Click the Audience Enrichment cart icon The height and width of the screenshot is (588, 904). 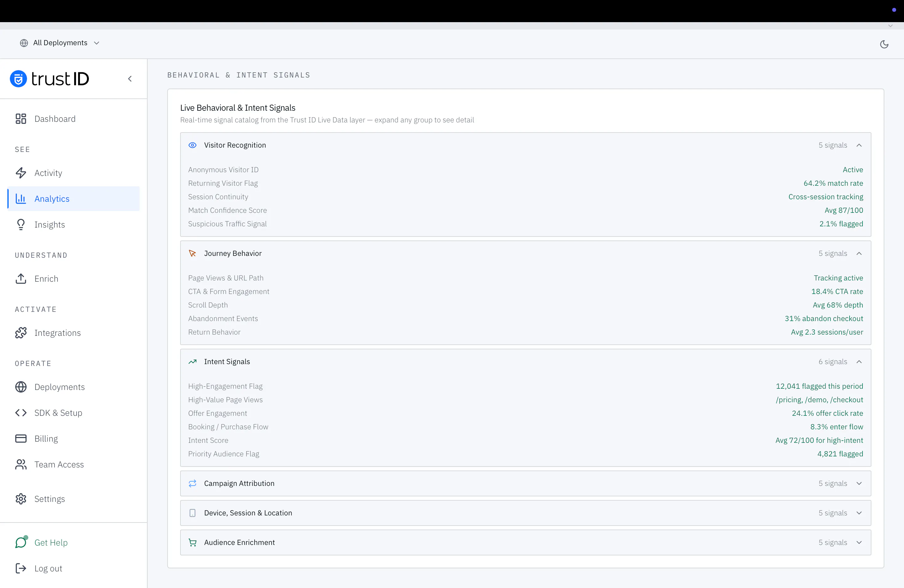click(x=192, y=542)
